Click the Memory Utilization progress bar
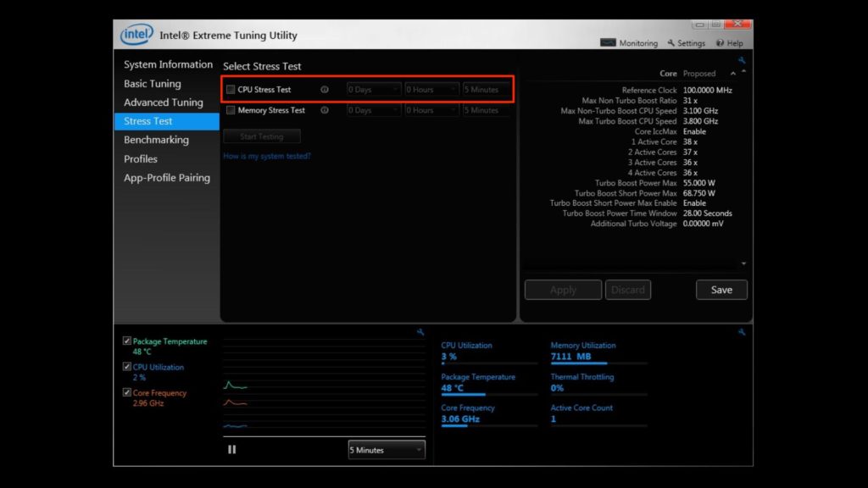 point(599,363)
